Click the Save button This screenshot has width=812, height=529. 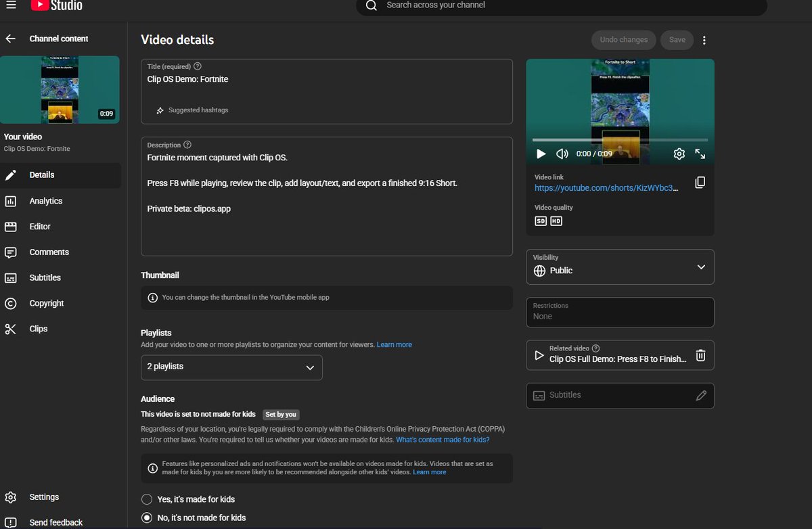pos(677,40)
